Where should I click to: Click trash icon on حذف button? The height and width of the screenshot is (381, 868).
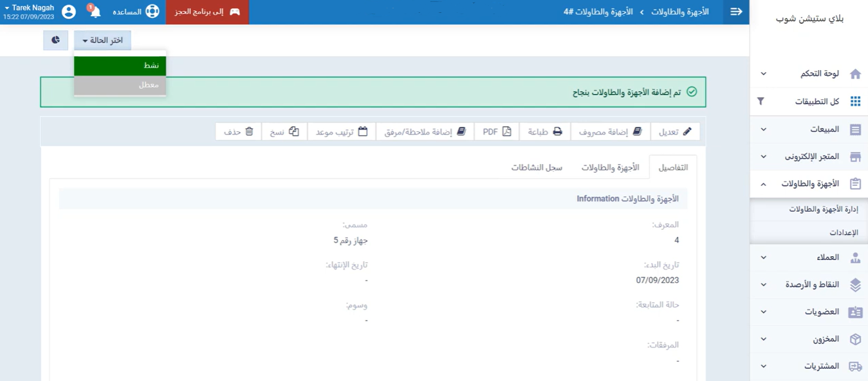pyautogui.click(x=249, y=131)
